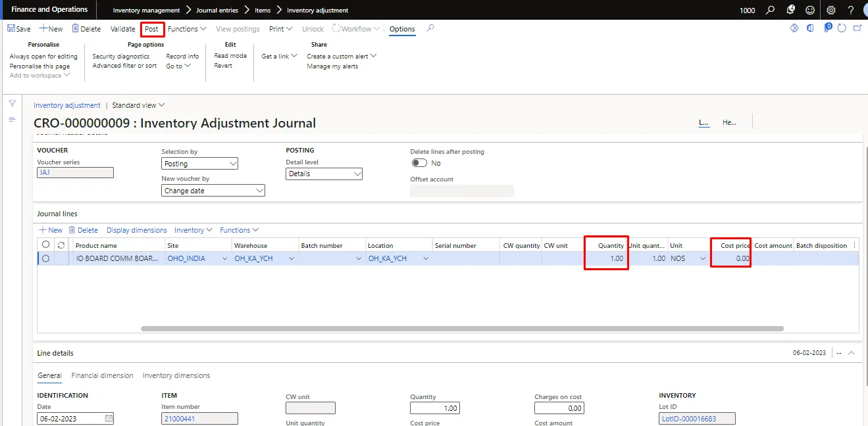The image size is (868, 426).
Task: Open Create a custom alert dropdown
Action: point(342,56)
